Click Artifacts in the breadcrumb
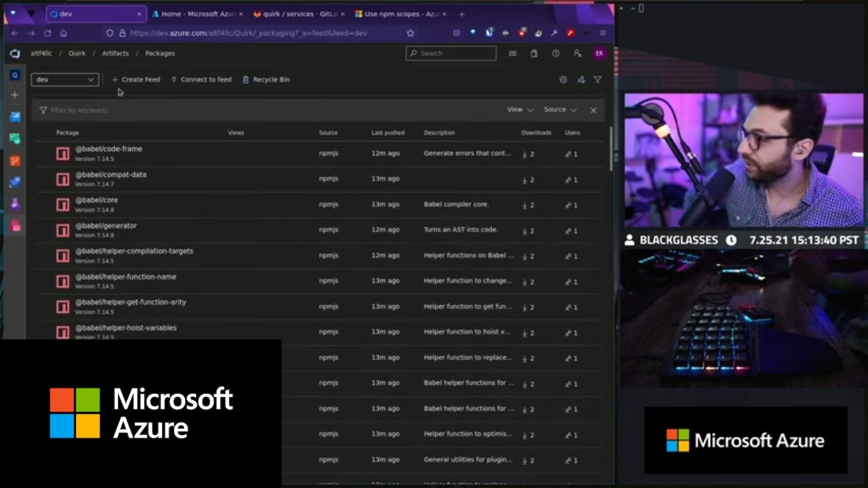868x488 pixels. click(115, 54)
